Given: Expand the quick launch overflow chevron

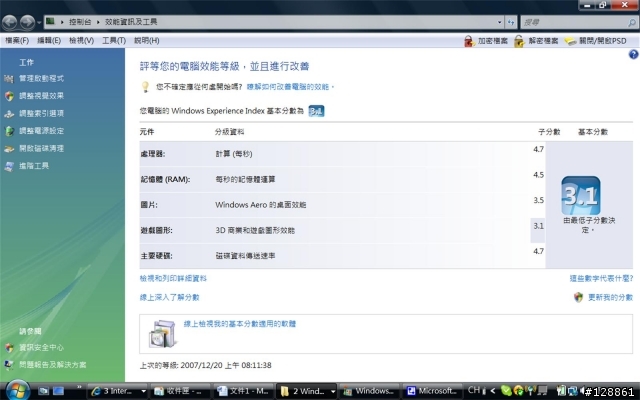Looking at the screenshot, I should click(x=79, y=387).
